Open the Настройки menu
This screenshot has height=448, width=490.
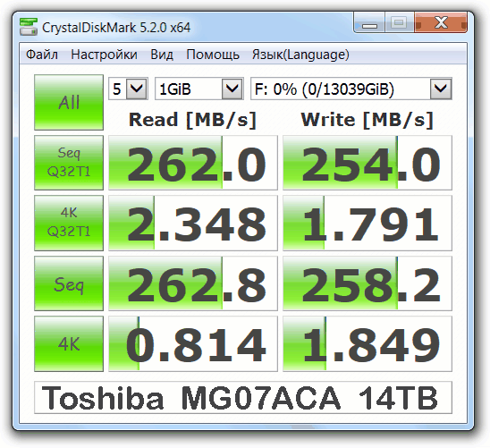coord(104,55)
